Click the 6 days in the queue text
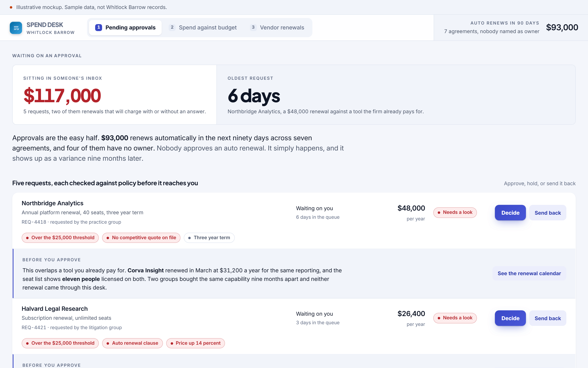Viewport: 588px width, 368px height. (x=317, y=217)
